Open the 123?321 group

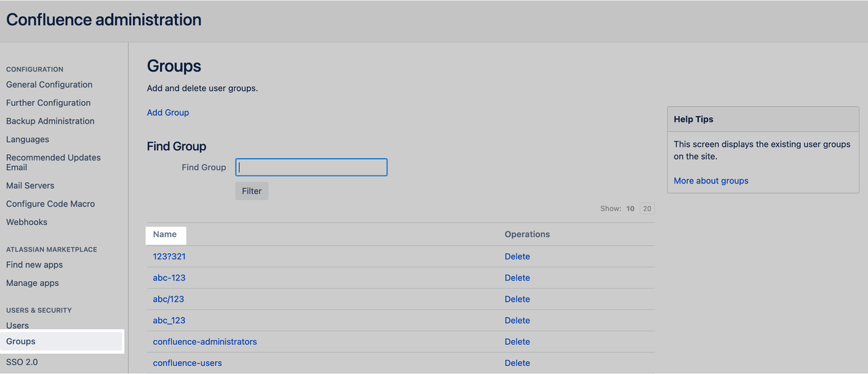169,257
